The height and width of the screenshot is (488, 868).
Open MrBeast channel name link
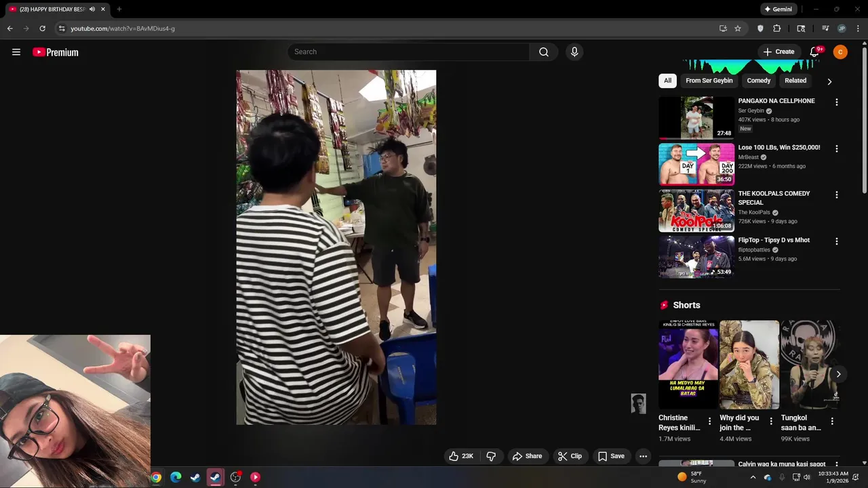coord(749,157)
